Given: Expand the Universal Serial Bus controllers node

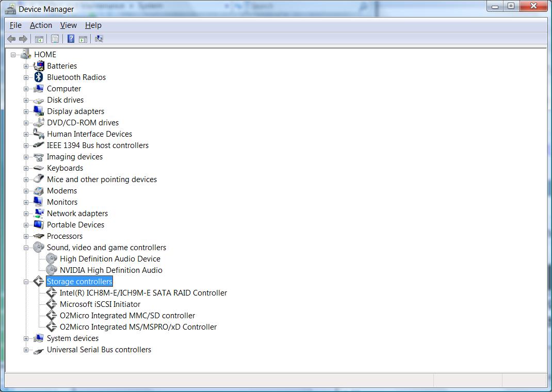Looking at the screenshot, I should (x=26, y=350).
